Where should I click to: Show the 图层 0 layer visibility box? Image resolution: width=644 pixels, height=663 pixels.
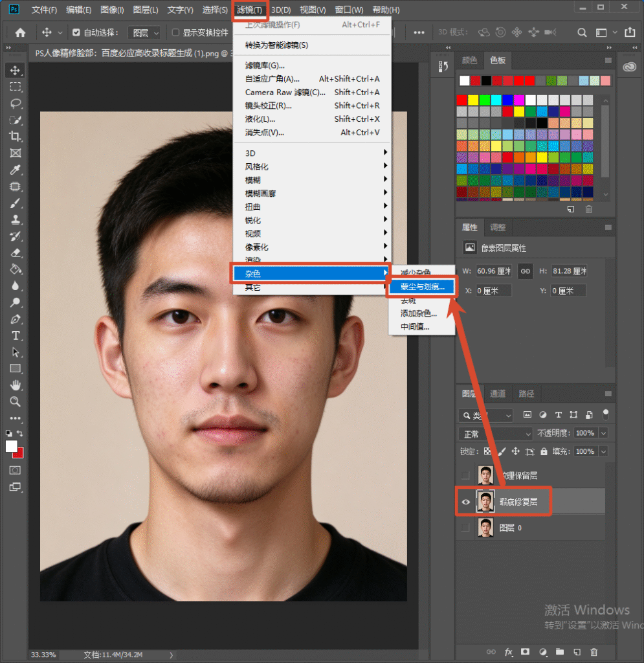[465, 528]
